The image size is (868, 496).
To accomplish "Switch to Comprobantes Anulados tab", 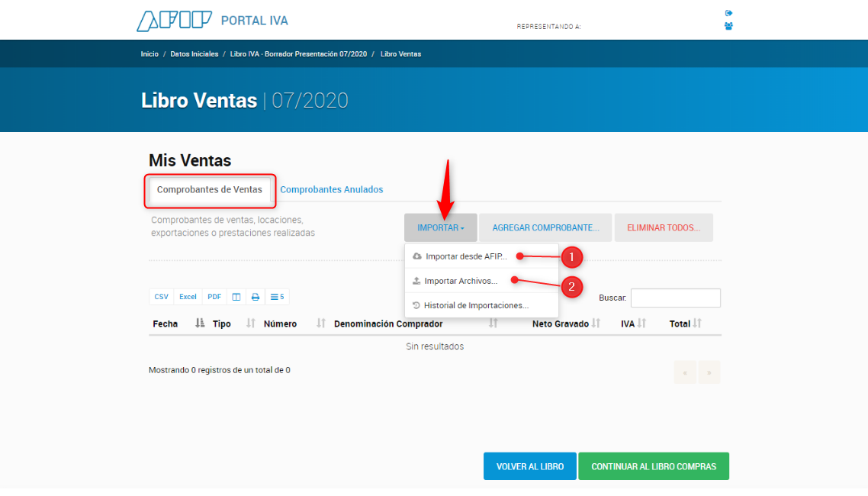I will click(x=332, y=189).
